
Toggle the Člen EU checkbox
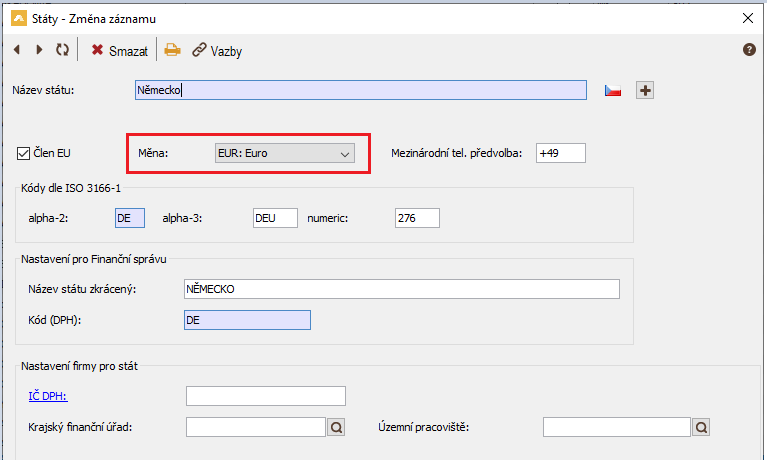(24, 153)
